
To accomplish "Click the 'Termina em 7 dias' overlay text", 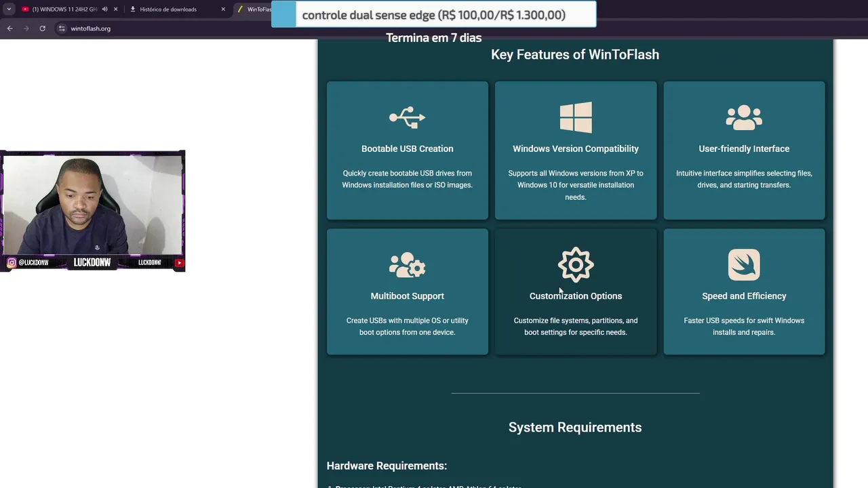I will pos(434,38).
